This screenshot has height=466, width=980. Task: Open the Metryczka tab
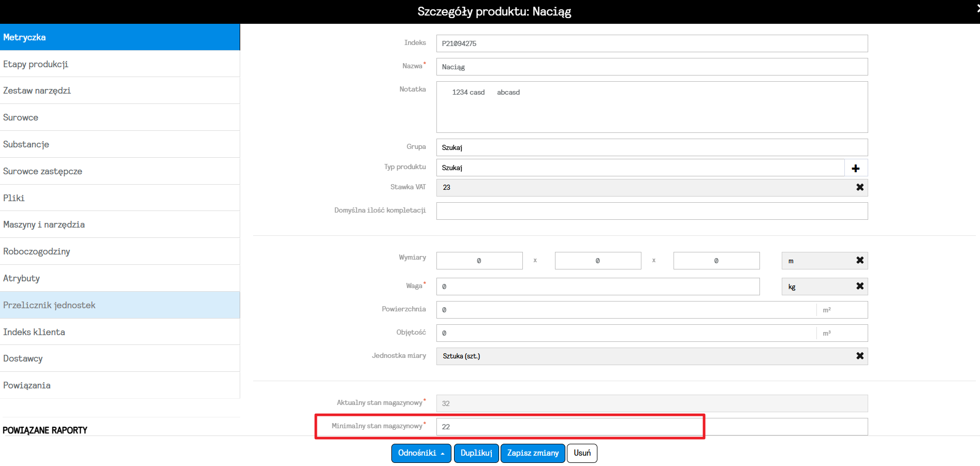tap(120, 37)
